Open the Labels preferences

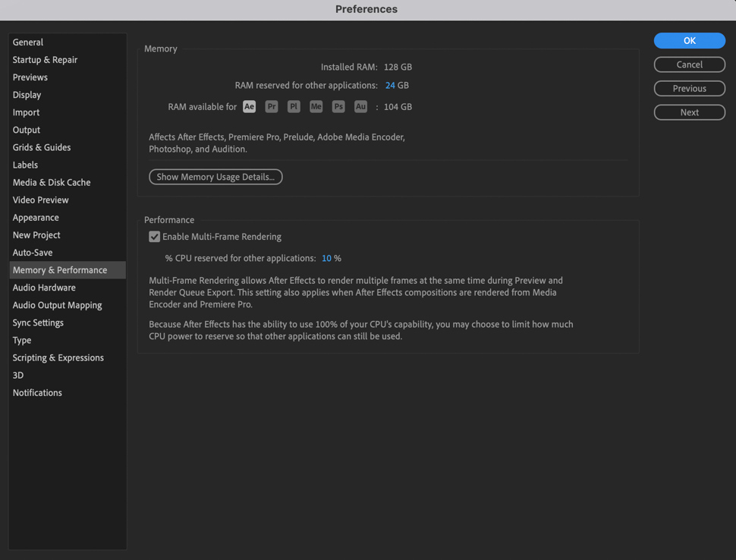pos(68,165)
